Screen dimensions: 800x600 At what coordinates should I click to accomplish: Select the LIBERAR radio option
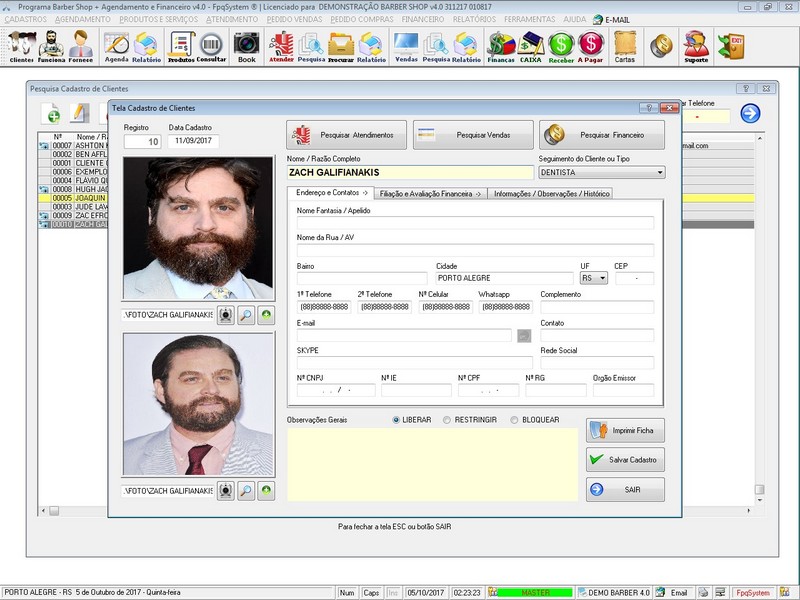coord(397,420)
